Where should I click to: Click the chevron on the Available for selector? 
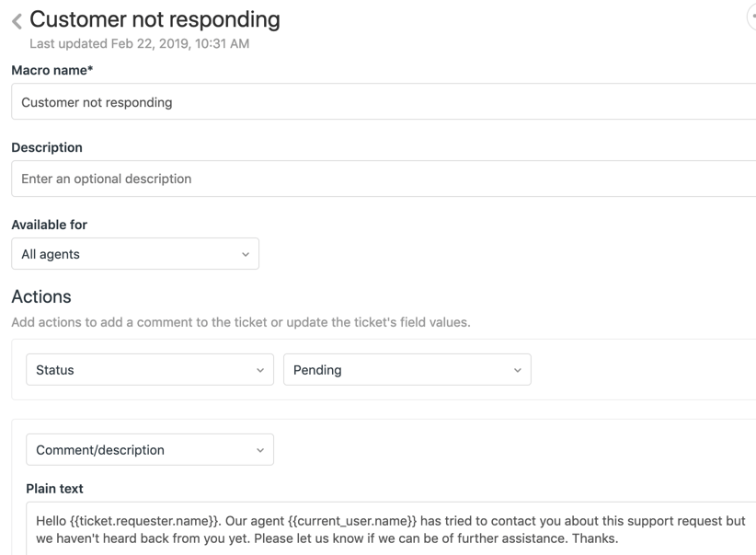(246, 254)
